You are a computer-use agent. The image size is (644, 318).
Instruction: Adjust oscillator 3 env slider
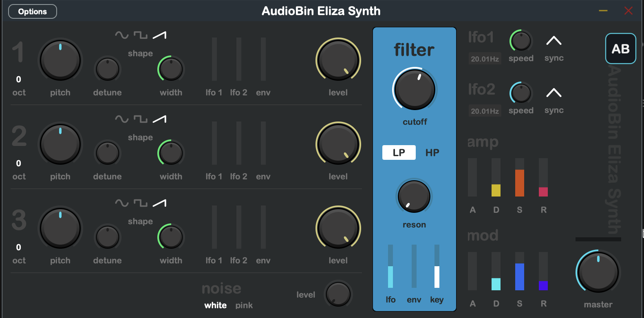pos(263,227)
